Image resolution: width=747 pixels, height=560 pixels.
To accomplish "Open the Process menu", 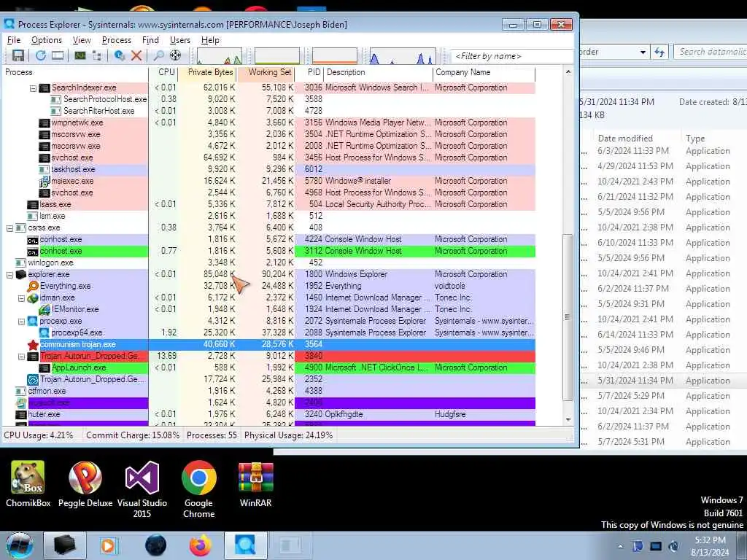I will [x=117, y=40].
